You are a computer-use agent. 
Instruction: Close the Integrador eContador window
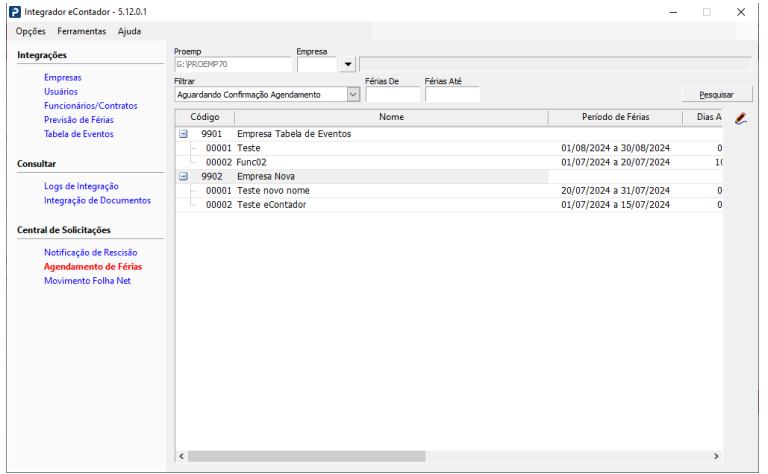click(x=741, y=12)
